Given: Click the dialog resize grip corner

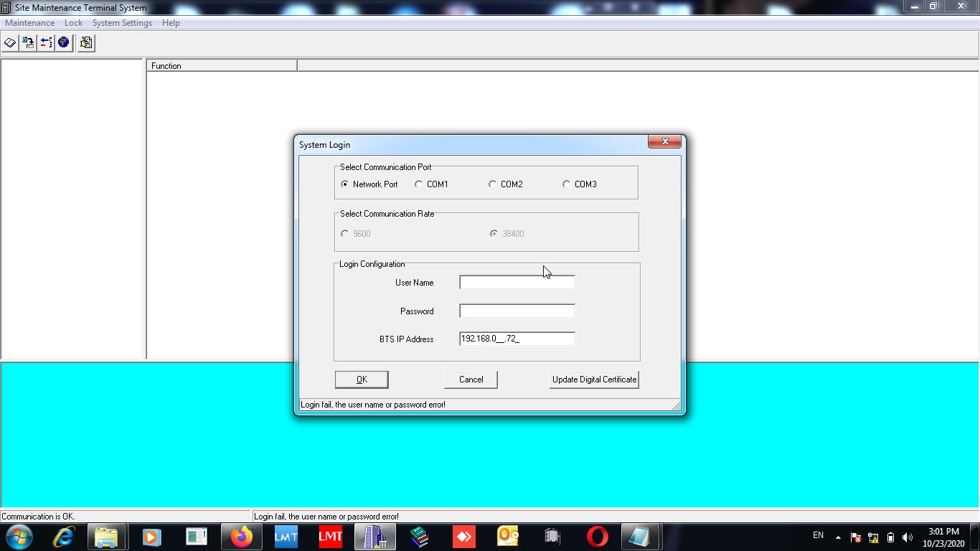Looking at the screenshot, I should 676,406.
